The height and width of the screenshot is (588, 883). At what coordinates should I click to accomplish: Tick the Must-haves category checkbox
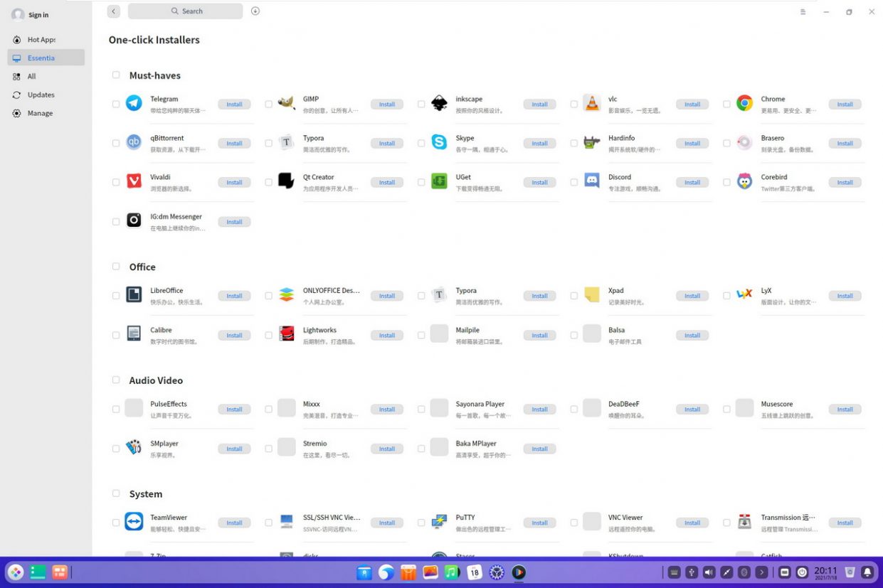(116, 75)
